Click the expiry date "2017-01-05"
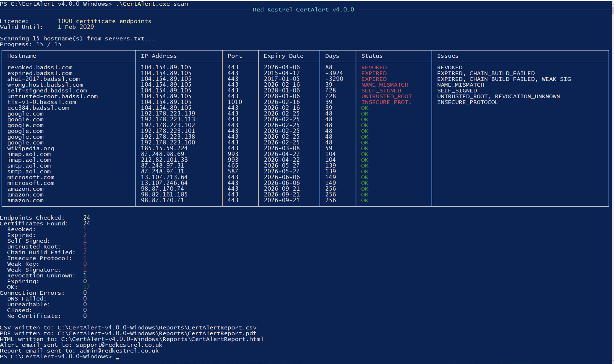 282,79
